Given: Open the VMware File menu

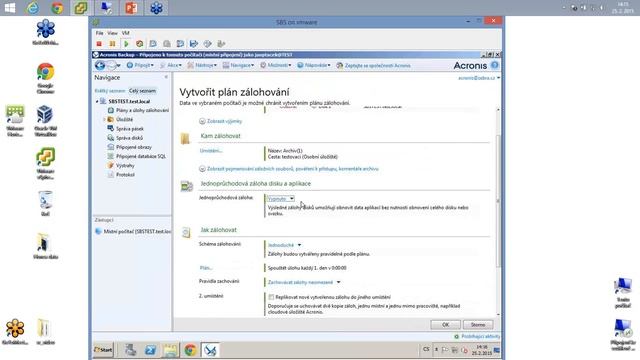Looking at the screenshot, I should click(100, 33).
